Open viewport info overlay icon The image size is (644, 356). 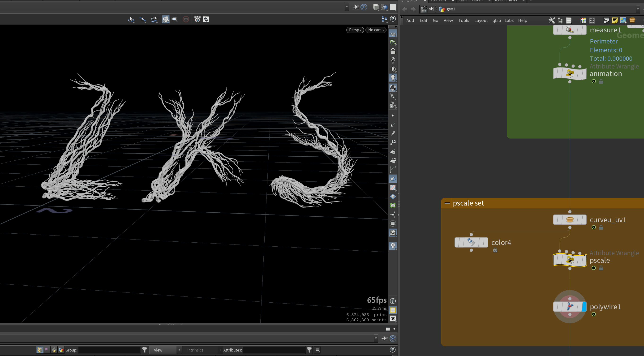click(x=393, y=301)
